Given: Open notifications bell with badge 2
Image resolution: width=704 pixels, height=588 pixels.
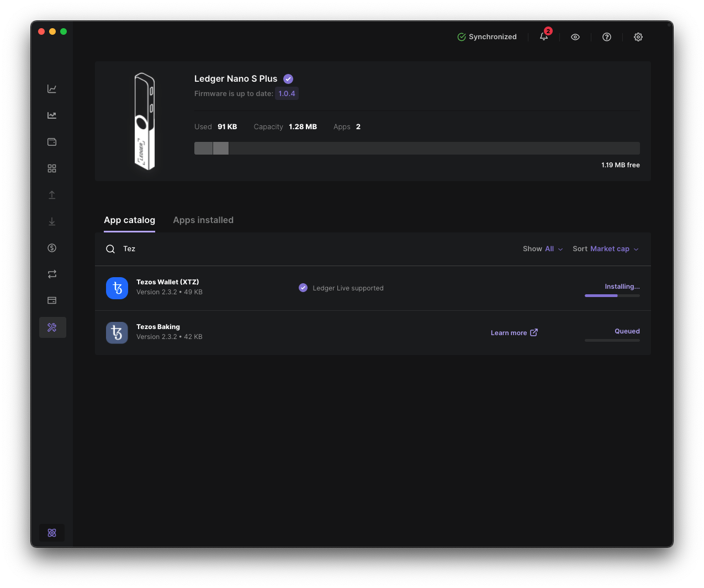Looking at the screenshot, I should [x=544, y=37].
